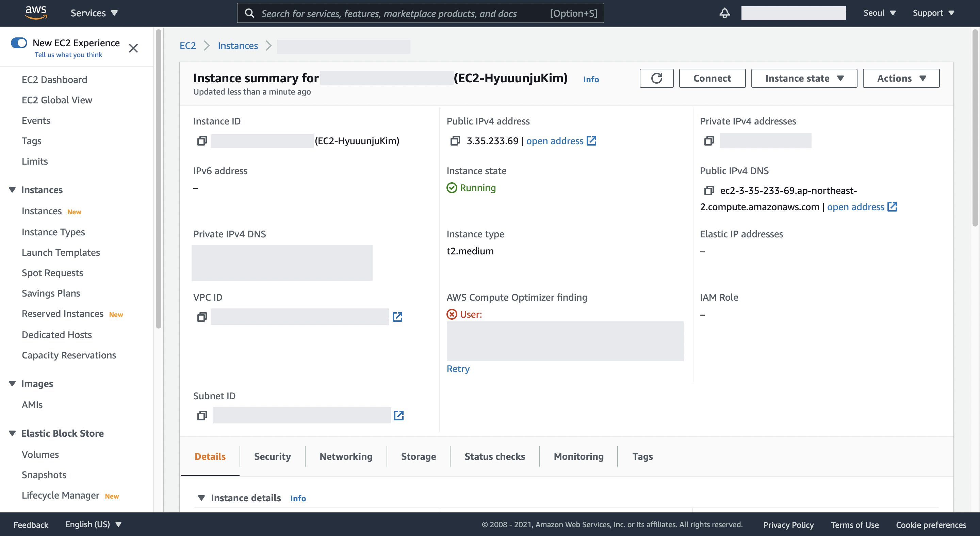Open the Seoul region selector
Image resolution: width=980 pixels, height=536 pixels.
click(879, 13)
